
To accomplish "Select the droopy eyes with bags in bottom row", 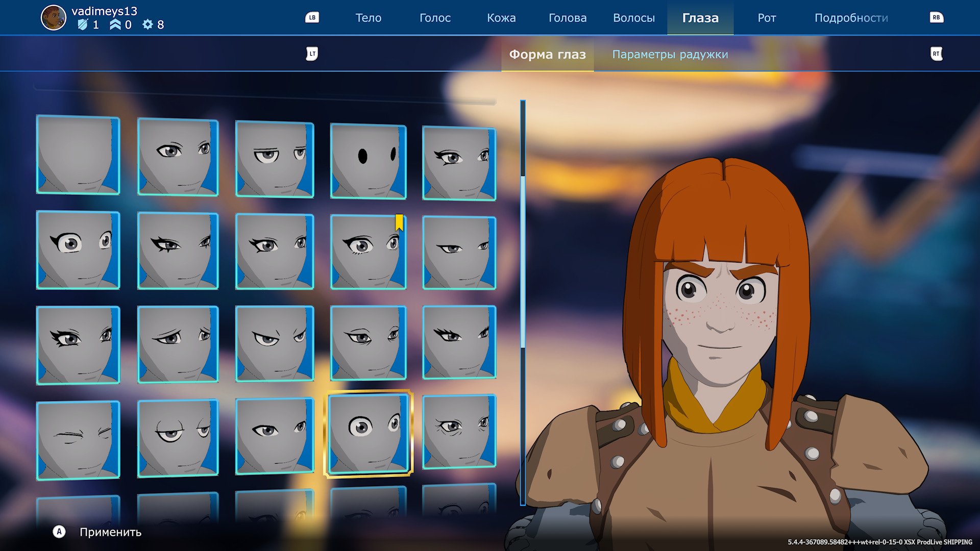I will tap(178, 438).
